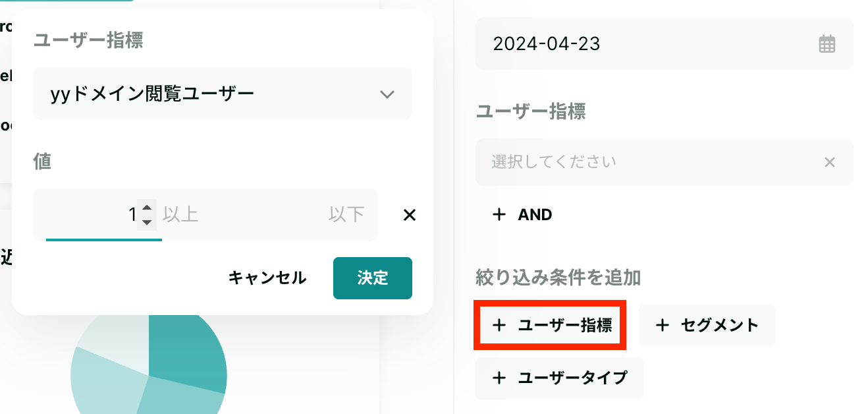868x414 pixels.
Task: Click the 決定 button
Action: (x=373, y=278)
